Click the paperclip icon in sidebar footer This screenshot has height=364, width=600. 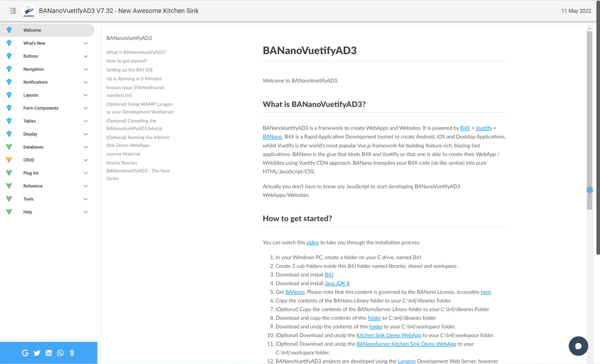72,353
